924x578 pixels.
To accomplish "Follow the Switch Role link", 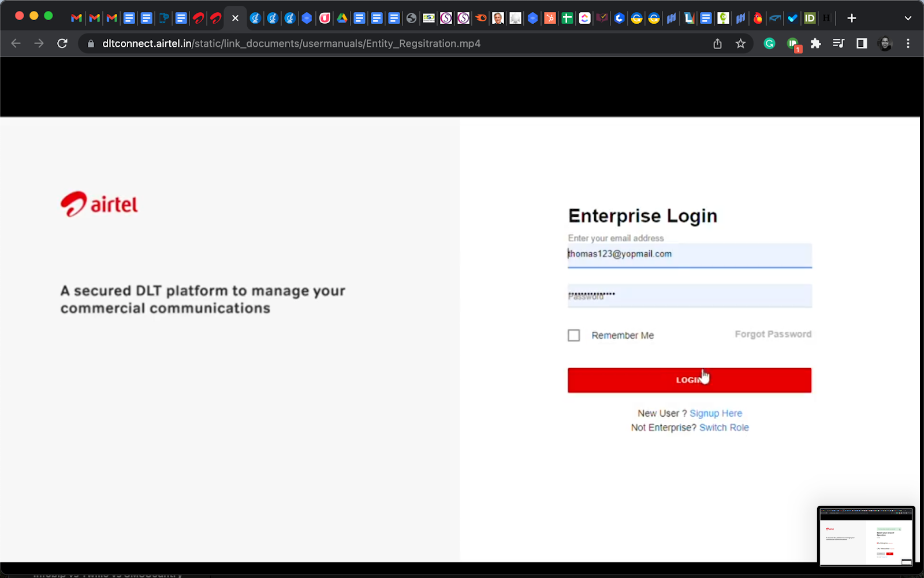I will [724, 428].
